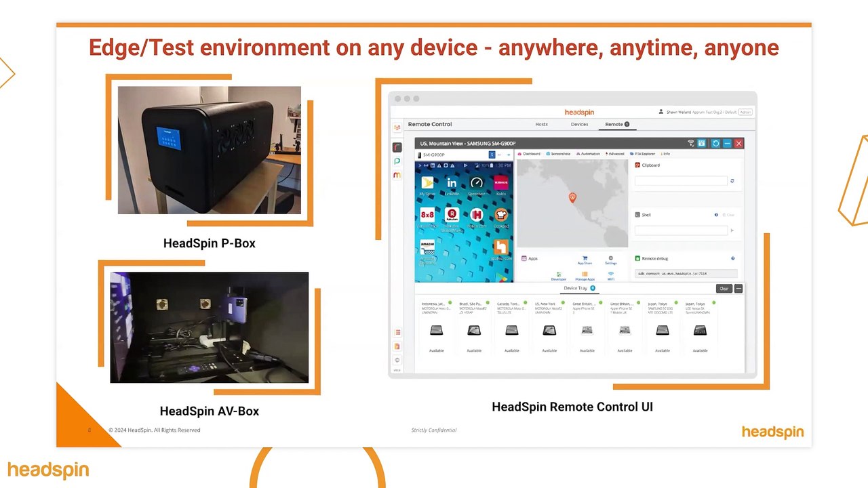Click the Shell Clear link
The height and width of the screenshot is (488, 868).
click(x=728, y=215)
